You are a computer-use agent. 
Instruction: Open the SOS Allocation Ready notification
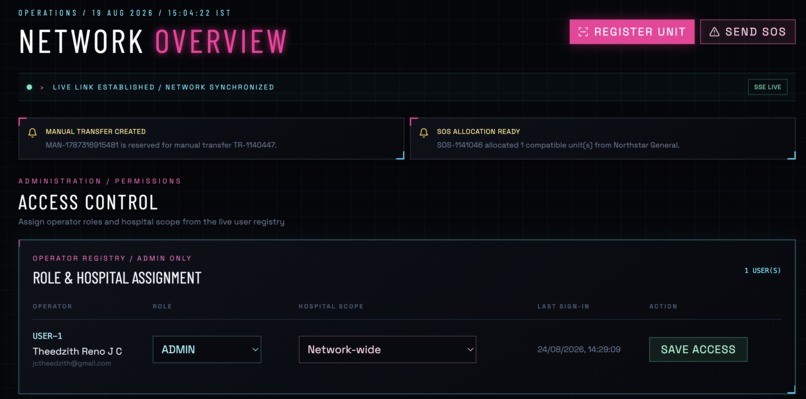click(602, 139)
